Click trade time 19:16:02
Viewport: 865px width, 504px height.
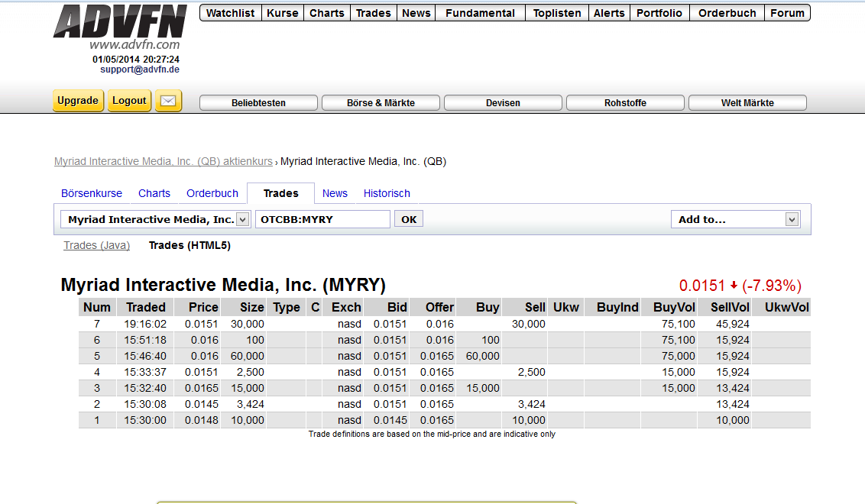click(145, 325)
